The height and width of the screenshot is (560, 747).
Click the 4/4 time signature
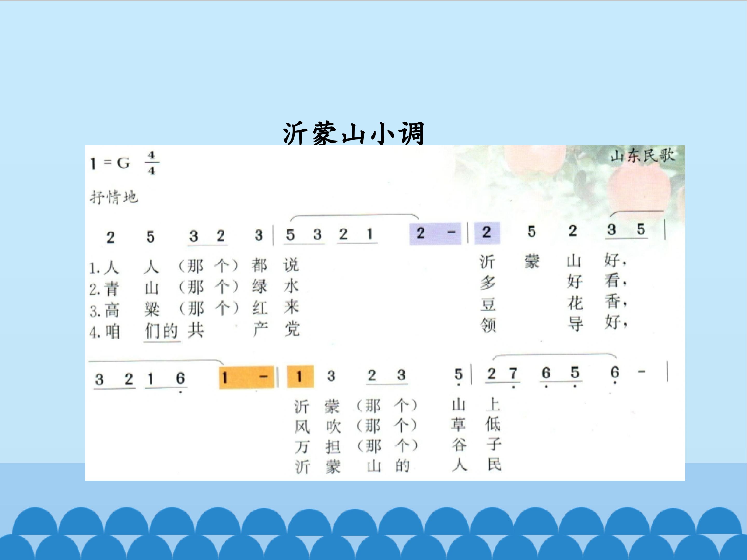152,163
